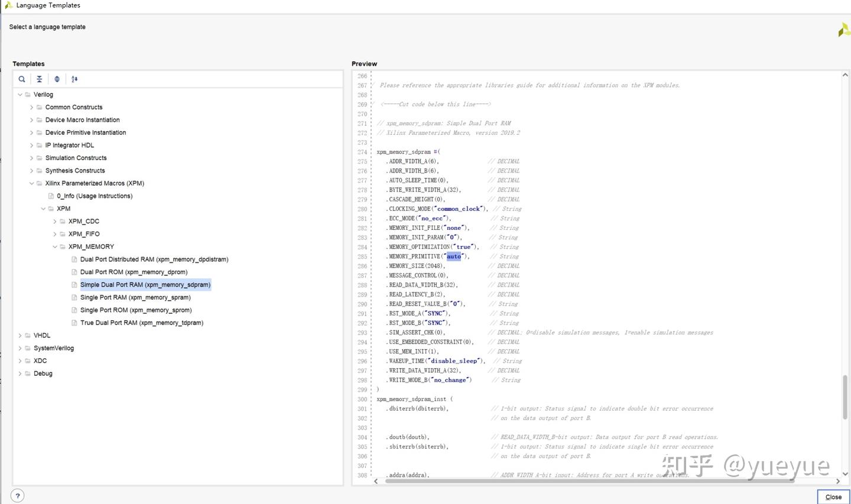The height and width of the screenshot is (504, 851).
Task: Click the file icon beside 0_Info
Action: [51, 196]
